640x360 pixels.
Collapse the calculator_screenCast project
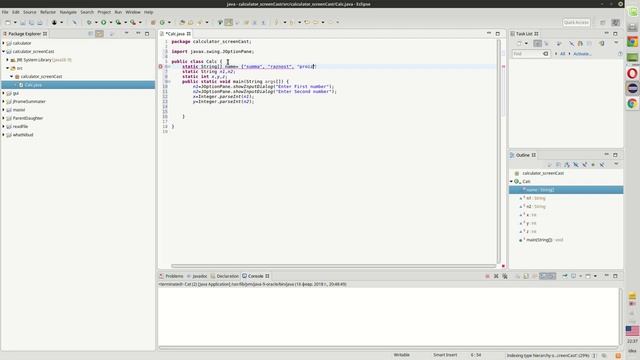click(4, 51)
